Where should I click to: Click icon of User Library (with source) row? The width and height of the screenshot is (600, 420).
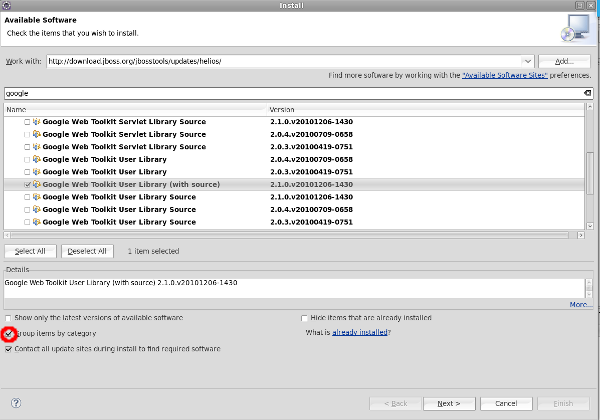pyautogui.click(x=37, y=184)
